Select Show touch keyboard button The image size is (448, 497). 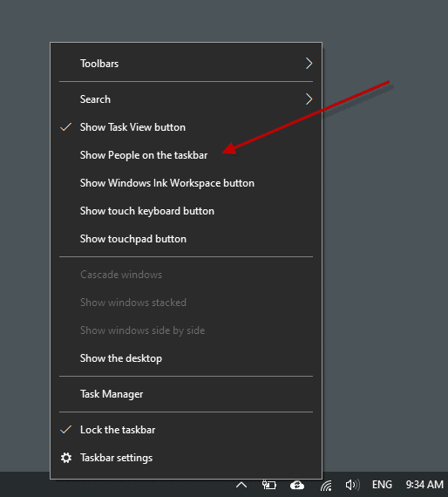(x=186, y=211)
